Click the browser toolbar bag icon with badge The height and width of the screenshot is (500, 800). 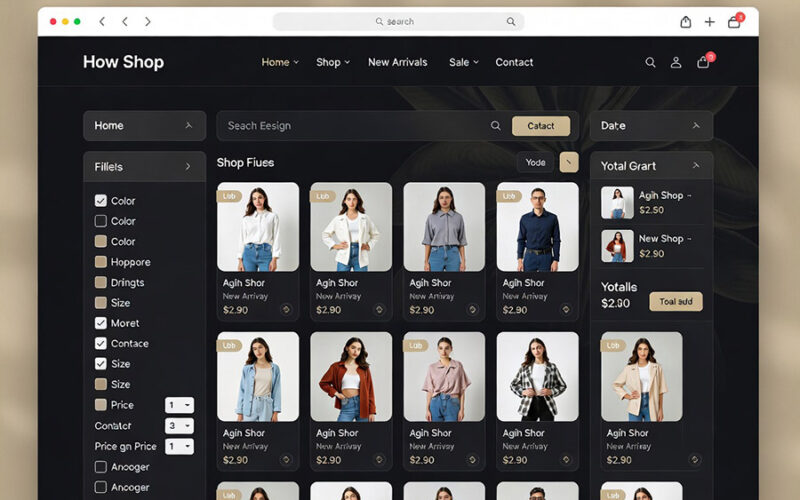click(735, 21)
